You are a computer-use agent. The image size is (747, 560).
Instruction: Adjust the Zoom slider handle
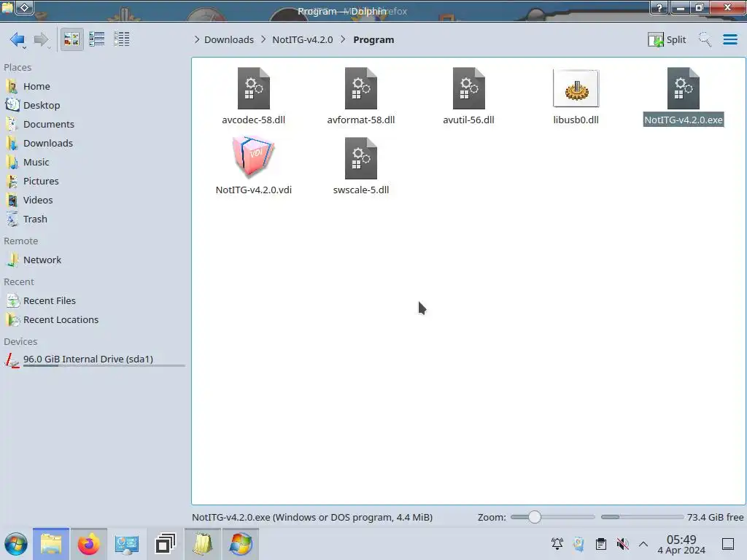(535, 517)
